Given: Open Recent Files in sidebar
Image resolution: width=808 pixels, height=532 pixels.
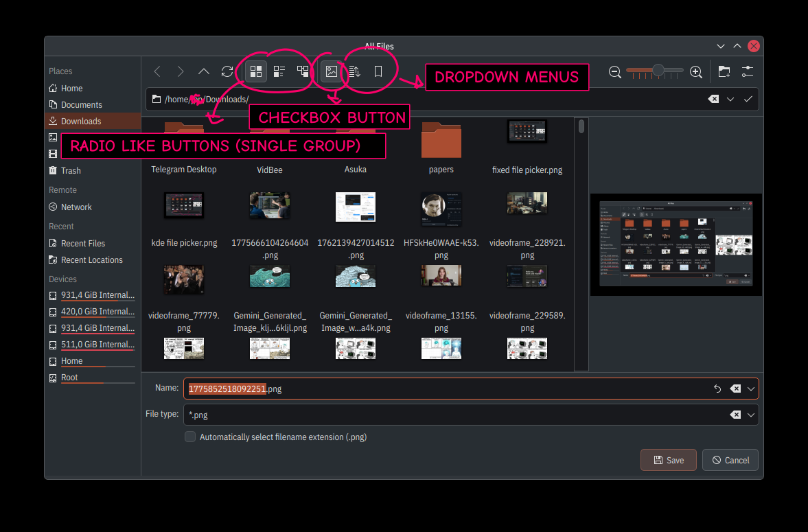Looking at the screenshot, I should tap(93, 243).
